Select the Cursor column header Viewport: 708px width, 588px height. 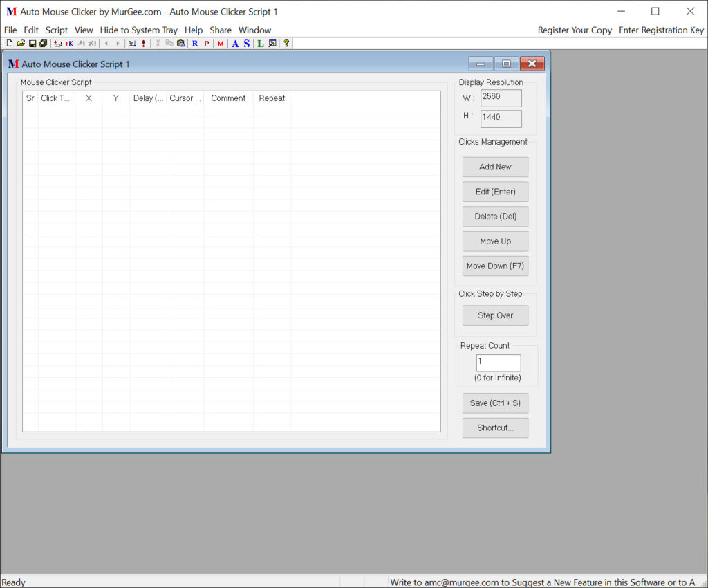(185, 98)
